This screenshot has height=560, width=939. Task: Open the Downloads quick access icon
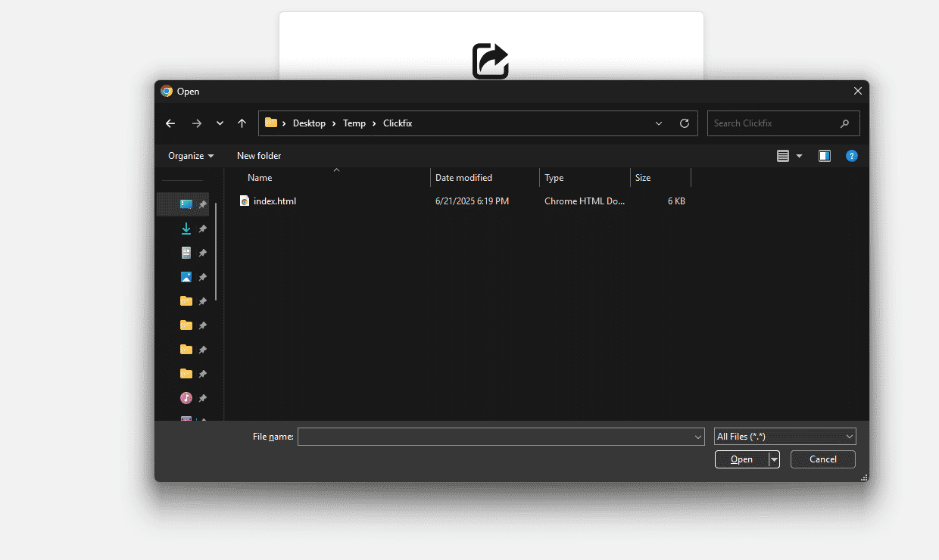point(186,229)
